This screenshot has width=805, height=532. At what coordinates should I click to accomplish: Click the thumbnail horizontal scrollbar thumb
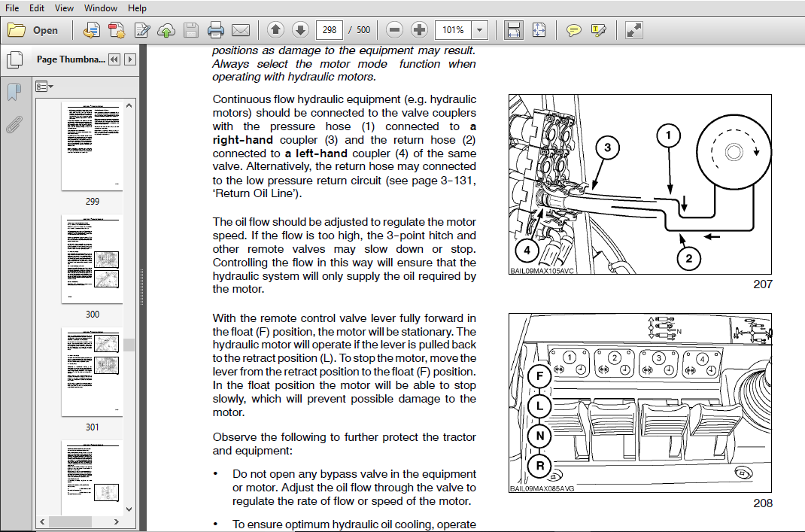point(70,521)
